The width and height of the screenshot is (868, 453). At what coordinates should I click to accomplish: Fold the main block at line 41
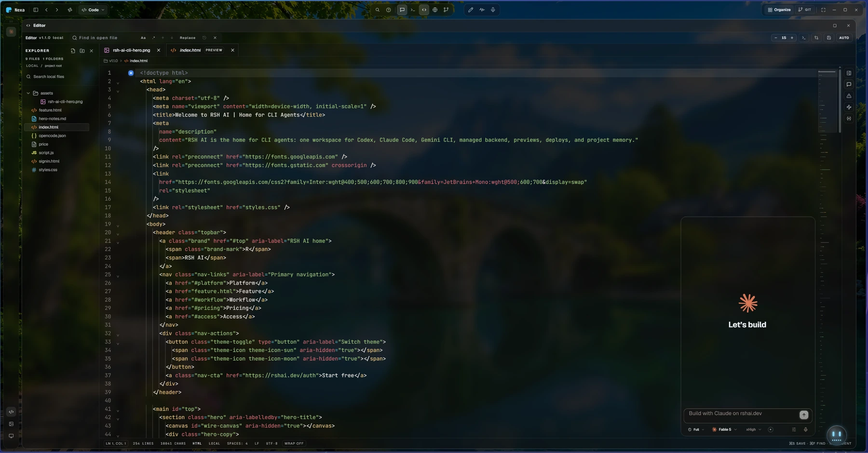[x=118, y=410]
